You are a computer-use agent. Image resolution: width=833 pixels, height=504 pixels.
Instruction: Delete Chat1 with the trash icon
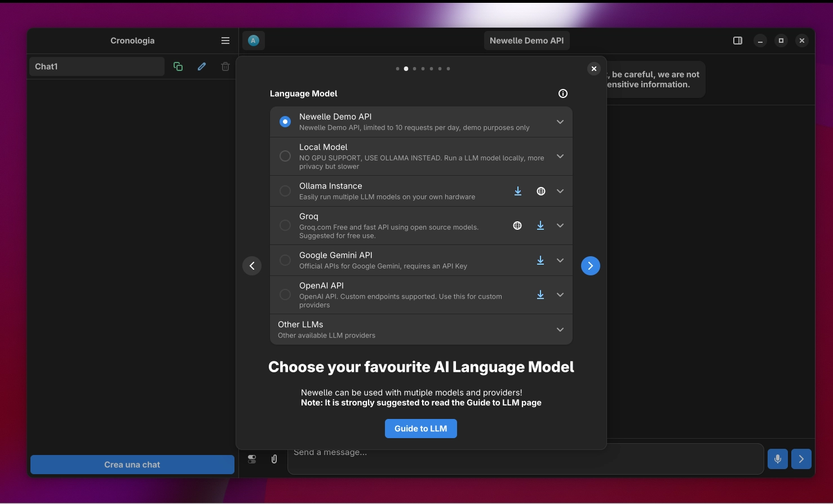pyautogui.click(x=225, y=66)
